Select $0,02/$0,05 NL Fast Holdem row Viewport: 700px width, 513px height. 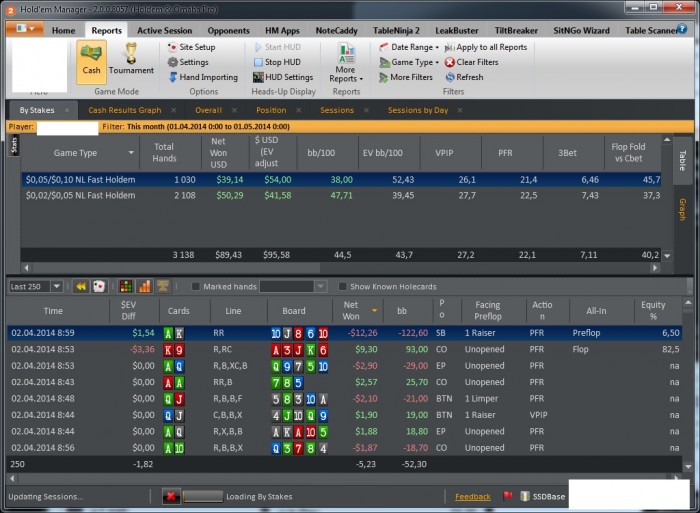(342, 195)
